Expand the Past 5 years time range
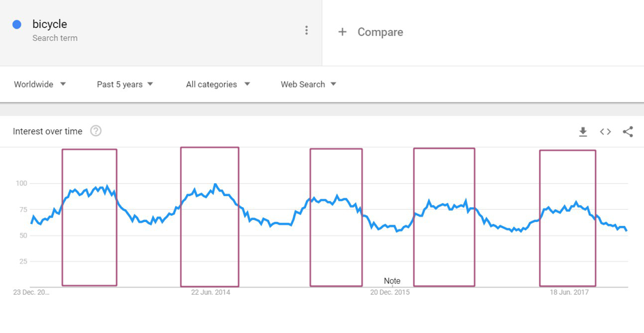 pyautogui.click(x=125, y=84)
